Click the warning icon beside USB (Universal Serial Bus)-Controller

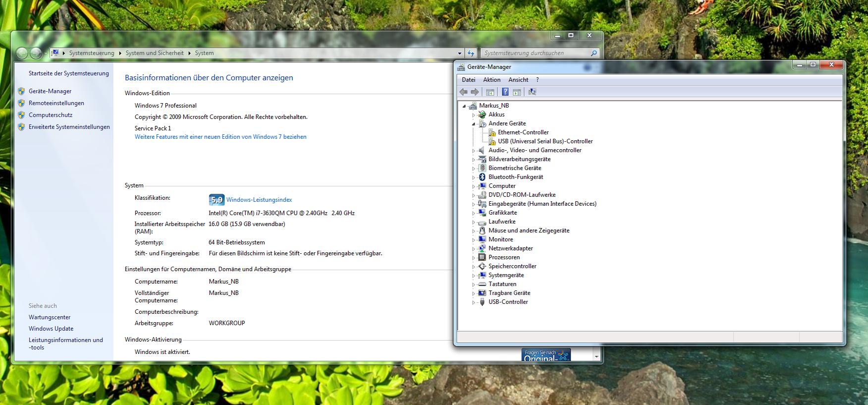coord(492,141)
